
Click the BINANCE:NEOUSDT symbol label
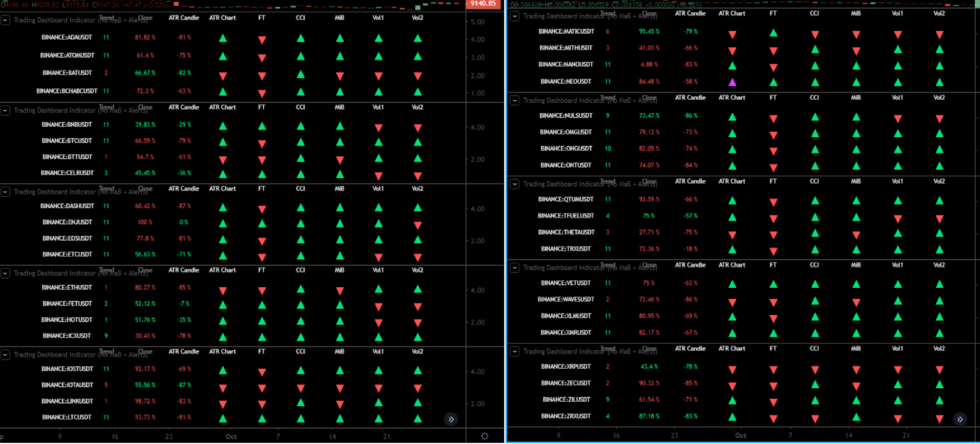click(566, 81)
